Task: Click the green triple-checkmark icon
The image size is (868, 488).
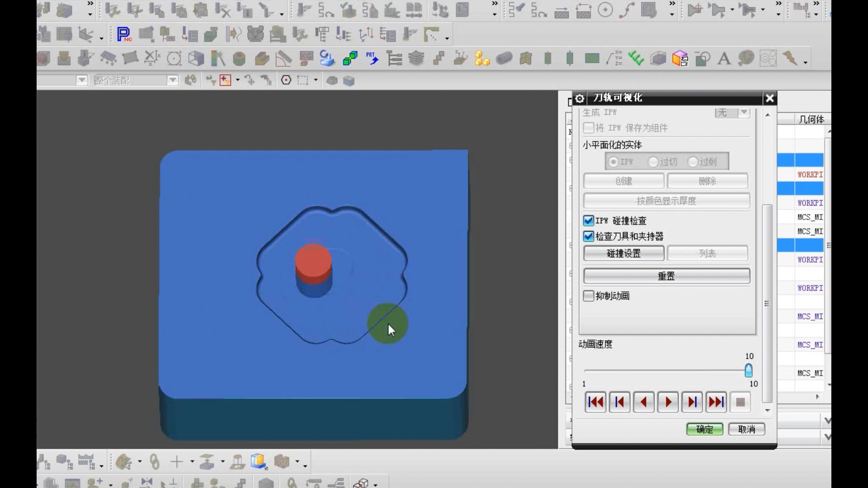Action: click(x=636, y=58)
